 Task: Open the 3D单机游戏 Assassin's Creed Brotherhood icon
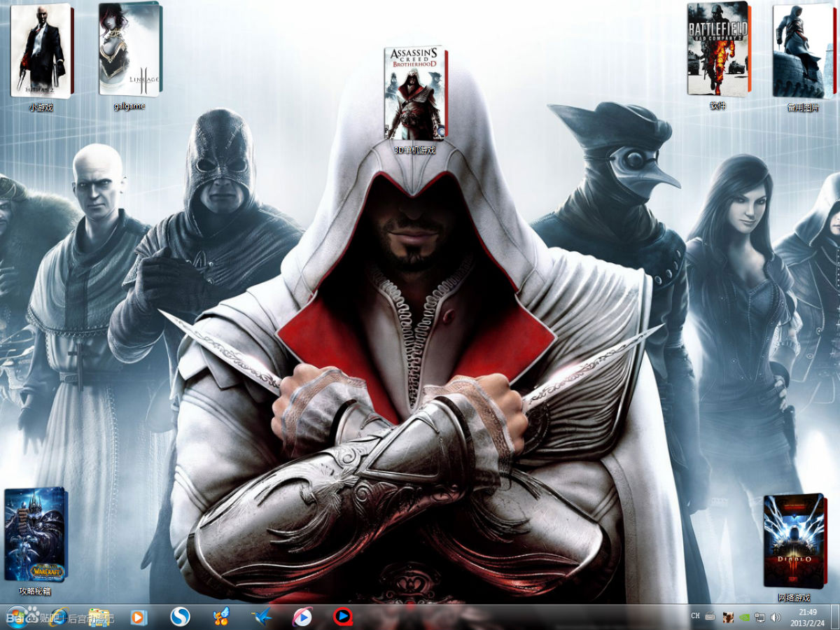point(415,100)
